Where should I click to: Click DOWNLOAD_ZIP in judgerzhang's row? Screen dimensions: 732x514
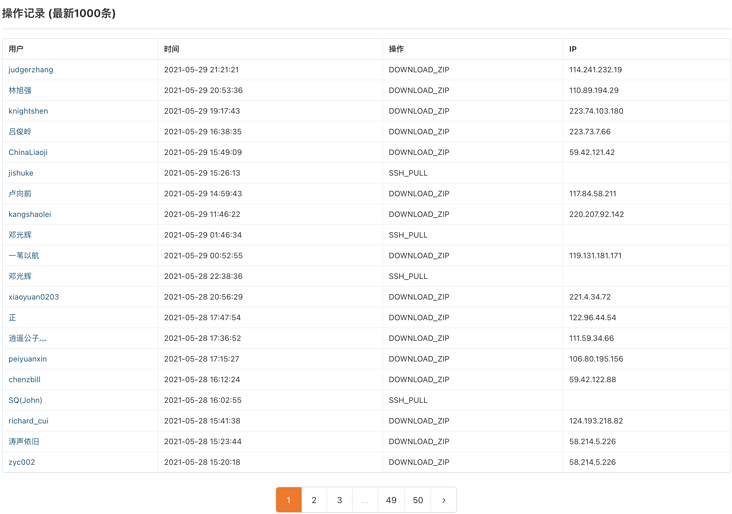419,70
